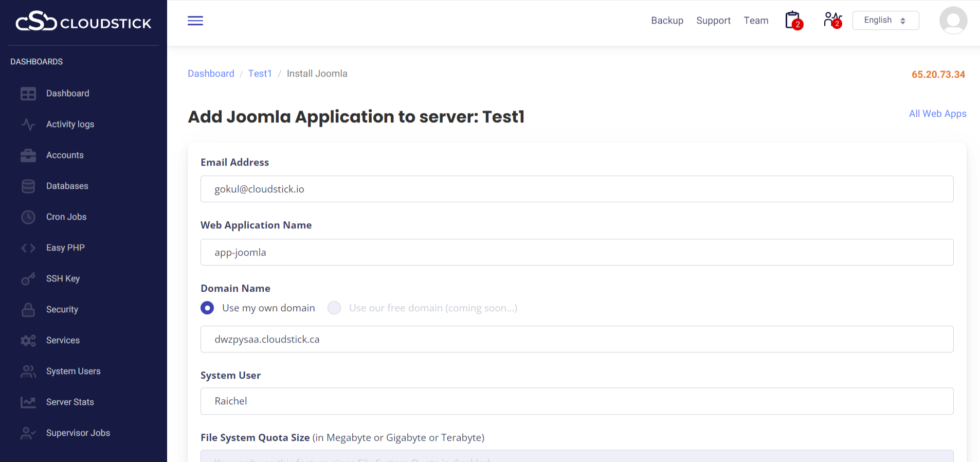Click the SSH Key sidebar icon
This screenshot has height=462, width=980.
[x=28, y=279]
